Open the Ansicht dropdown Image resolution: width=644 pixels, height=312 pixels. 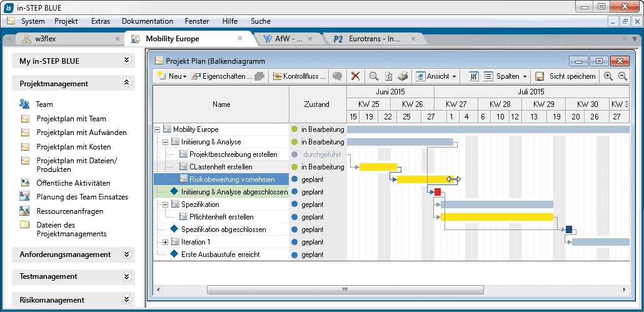[437, 76]
